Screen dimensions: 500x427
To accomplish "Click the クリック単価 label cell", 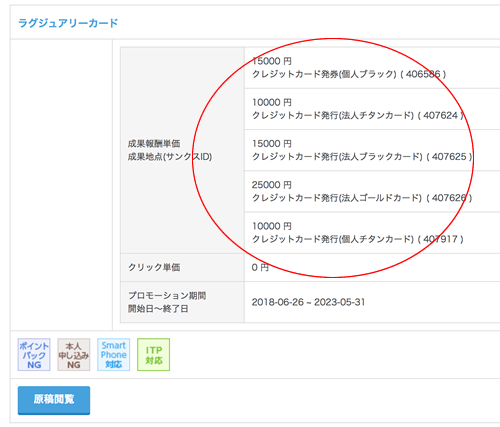I will coord(182,267).
